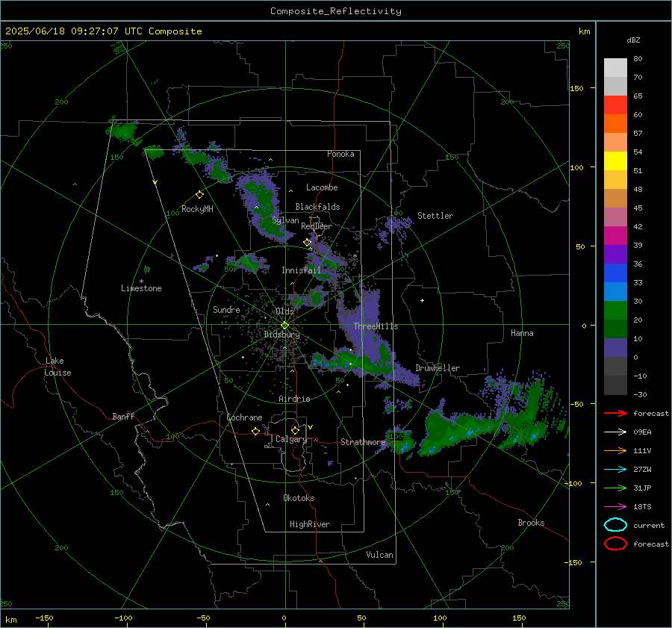Click the yellow diamond marker above RockyMH
The image size is (672, 628).
199,195
